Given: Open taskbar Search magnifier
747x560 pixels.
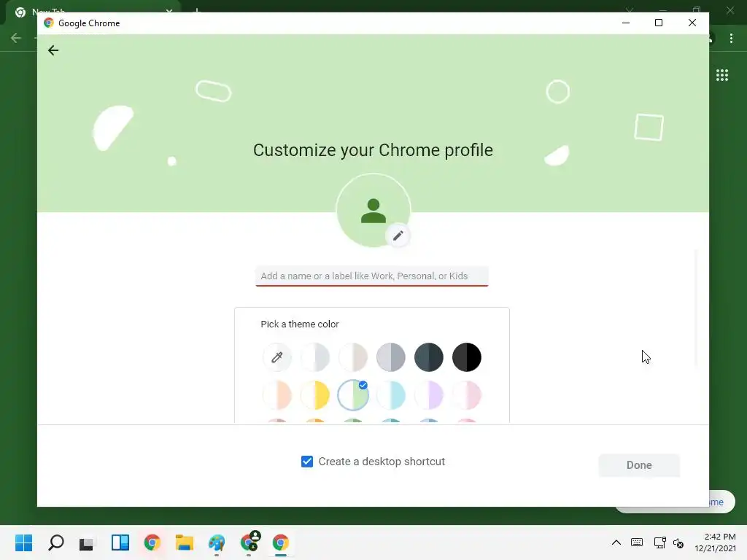Looking at the screenshot, I should (55, 542).
